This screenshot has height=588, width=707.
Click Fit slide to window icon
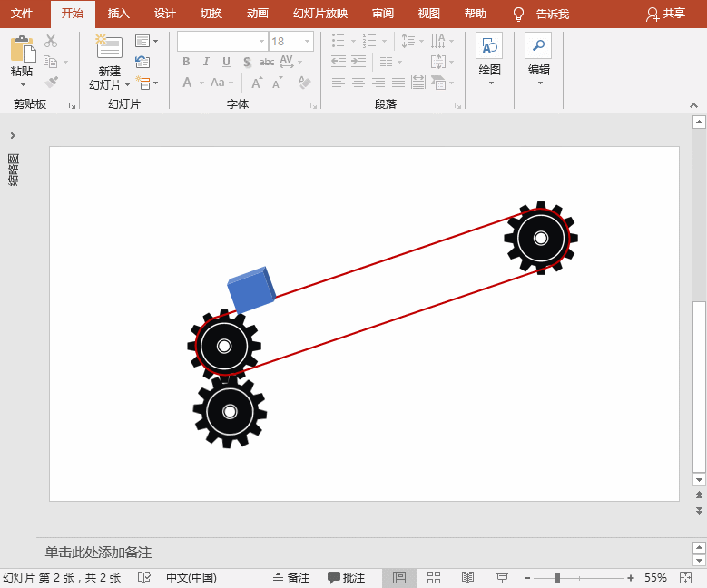pos(685,578)
